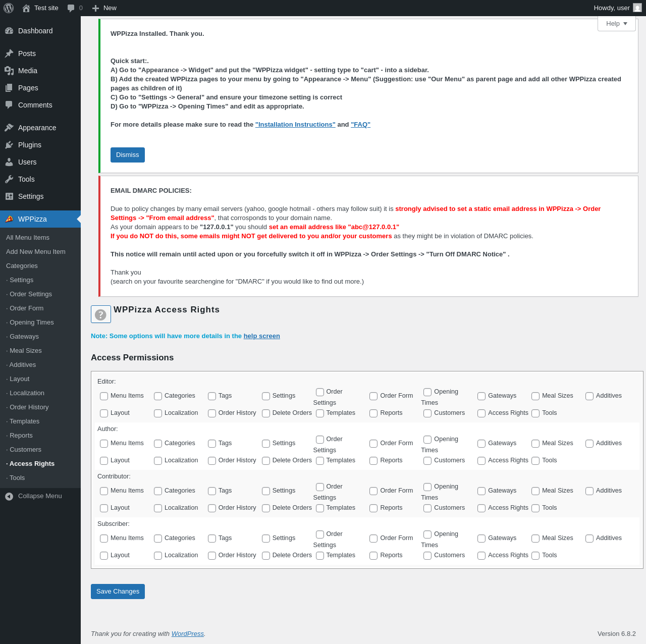Click the Settings sliders icon

[x=9, y=196]
